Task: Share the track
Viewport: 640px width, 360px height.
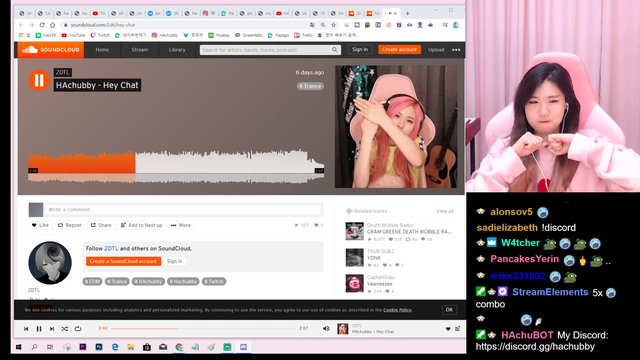Action: (101, 225)
